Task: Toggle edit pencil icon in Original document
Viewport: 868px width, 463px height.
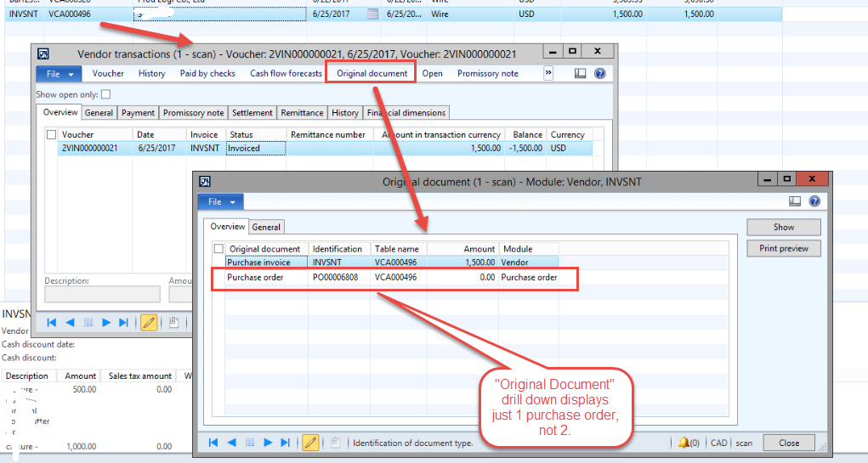Action: [x=311, y=443]
